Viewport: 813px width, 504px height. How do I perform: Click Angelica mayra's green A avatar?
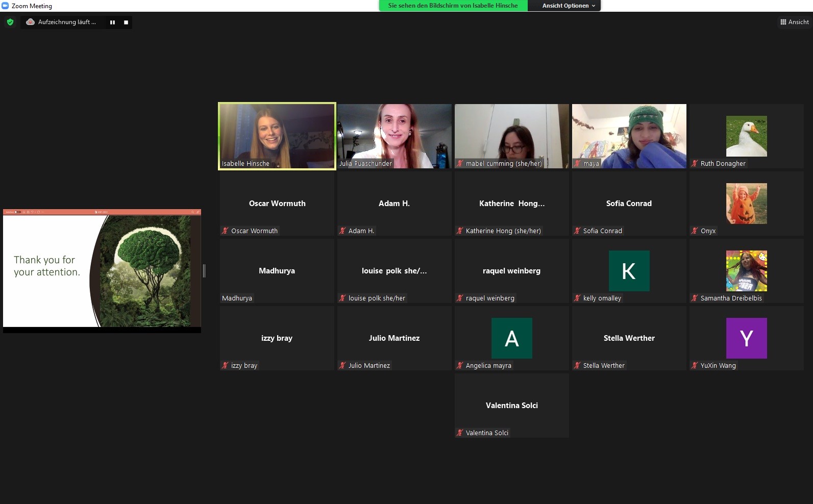tap(511, 338)
